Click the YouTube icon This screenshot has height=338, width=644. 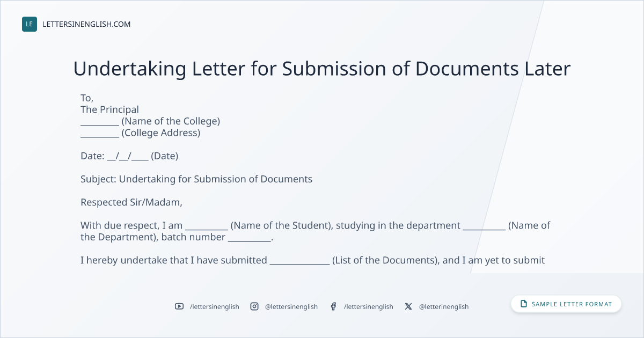pyautogui.click(x=179, y=306)
